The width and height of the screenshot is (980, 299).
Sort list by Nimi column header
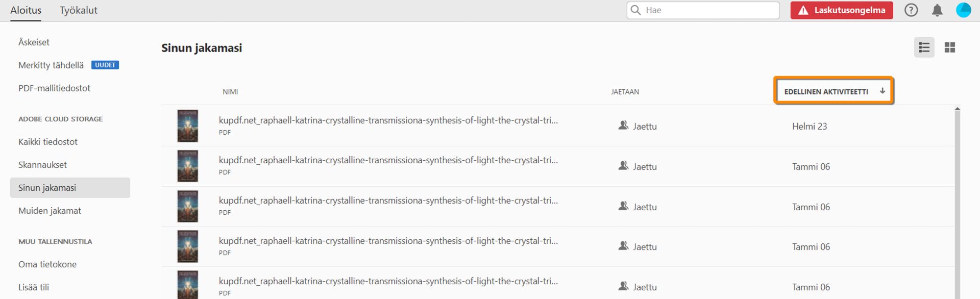230,92
